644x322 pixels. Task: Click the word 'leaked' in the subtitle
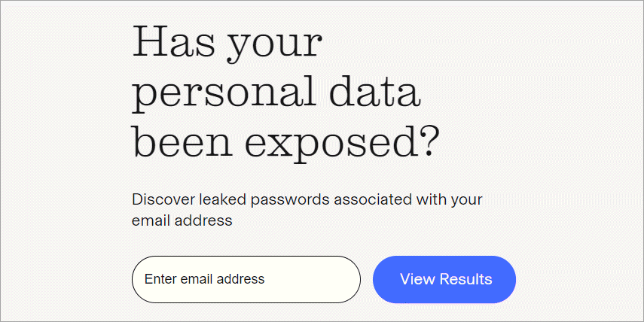coord(222,200)
